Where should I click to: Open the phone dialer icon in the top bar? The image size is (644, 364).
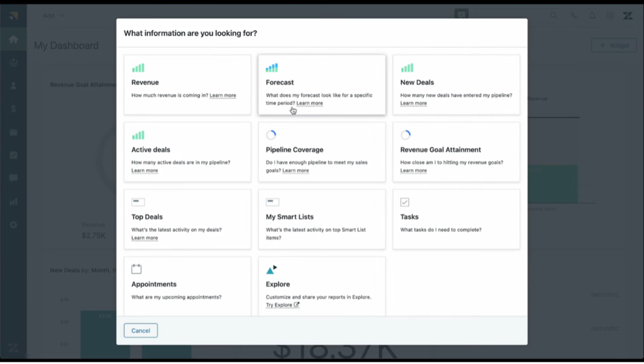pos(574,16)
